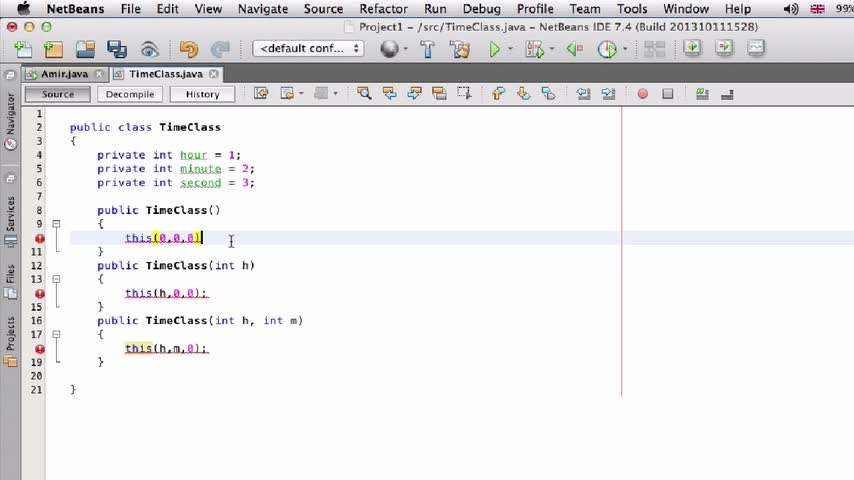Viewport: 854px width, 480px height.
Task: Open the Navigate menu
Action: (263, 9)
